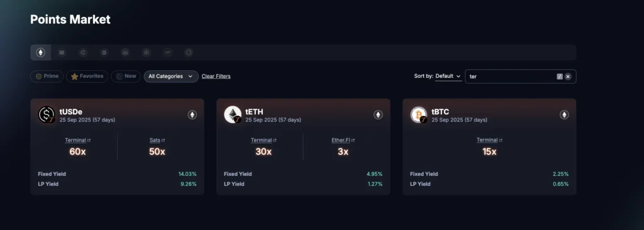Toggle the Favorites filter
Screen dimensions: 644x230
[87, 77]
